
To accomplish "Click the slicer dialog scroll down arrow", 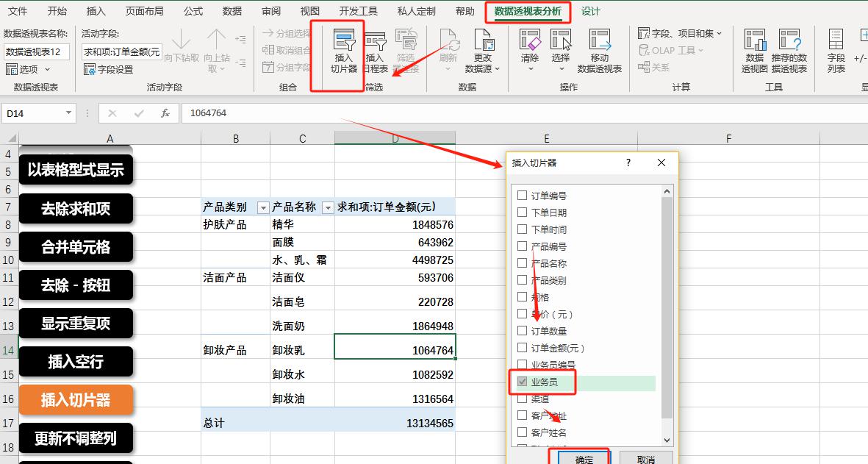I will (x=667, y=440).
